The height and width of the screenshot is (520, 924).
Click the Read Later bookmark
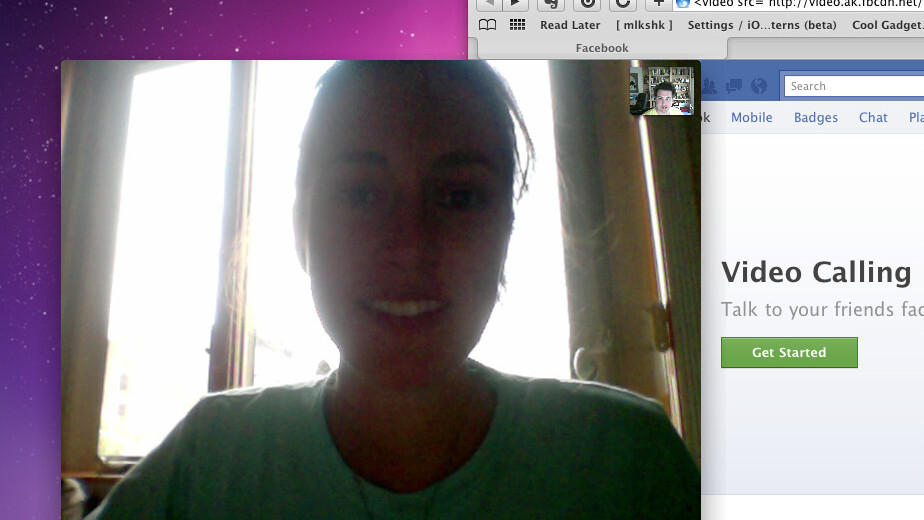pyautogui.click(x=570, y=25)
